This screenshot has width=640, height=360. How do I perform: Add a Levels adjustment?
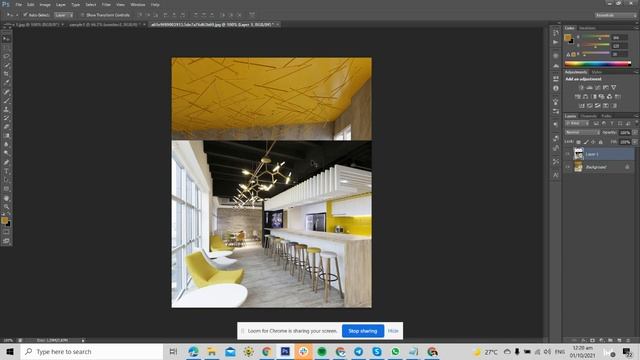(x=589, y=87)
